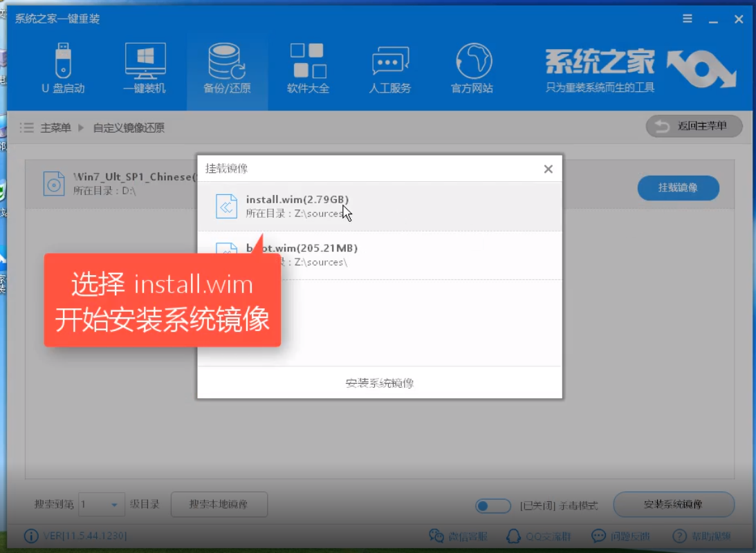This screenshot has width=756, height=553.
Task: Open the U盘启动 USB boot tool
Action: (x=63, y=68)
